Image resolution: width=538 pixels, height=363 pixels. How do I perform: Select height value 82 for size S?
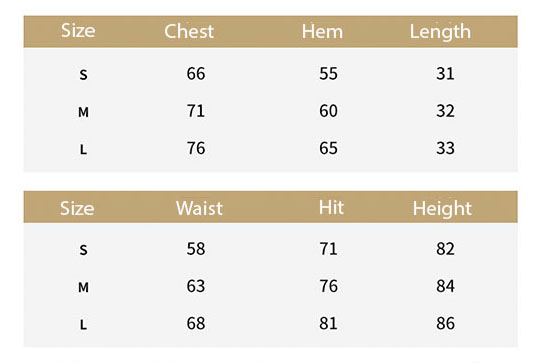tap(445, 249)
